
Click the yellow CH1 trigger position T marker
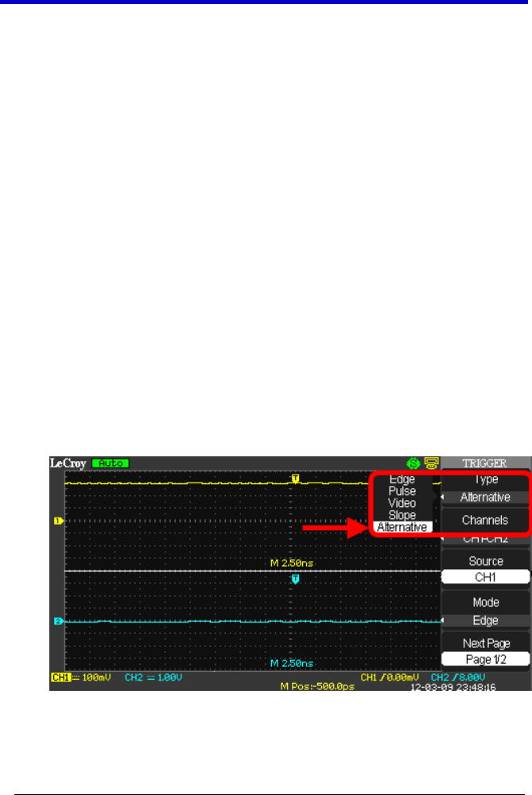click(296, 479)
